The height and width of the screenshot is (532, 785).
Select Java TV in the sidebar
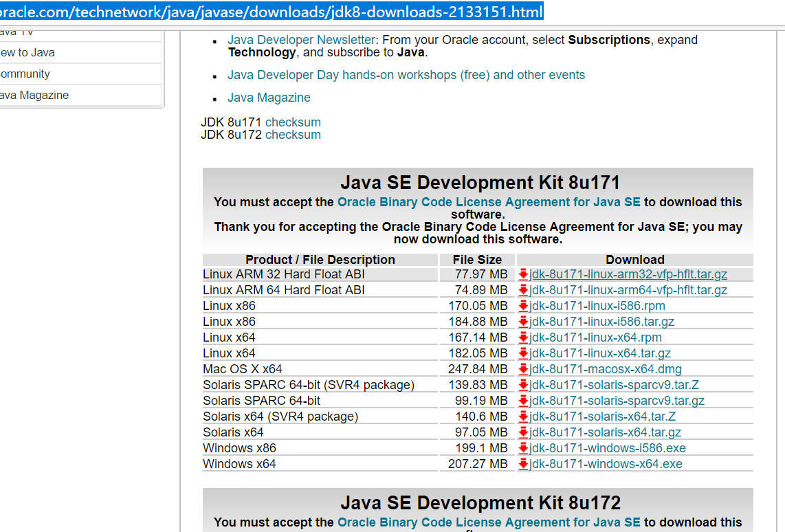pos(80,35)
